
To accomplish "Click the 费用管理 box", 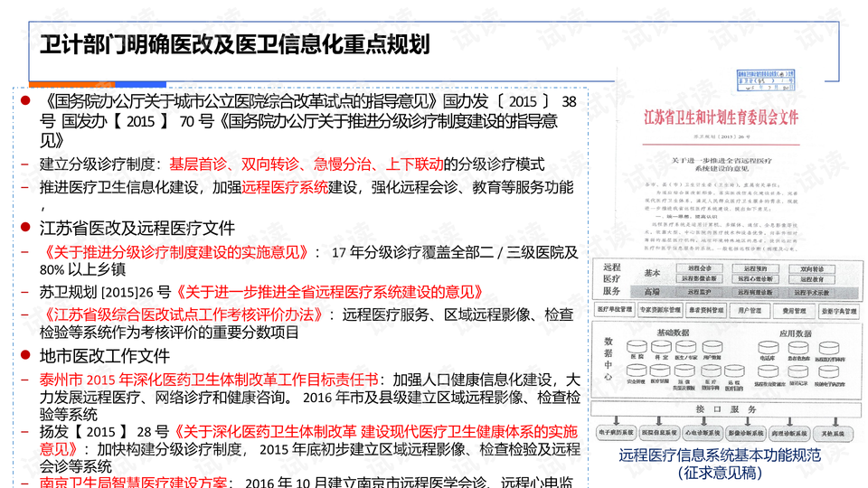I will click(x=795, y=310).
